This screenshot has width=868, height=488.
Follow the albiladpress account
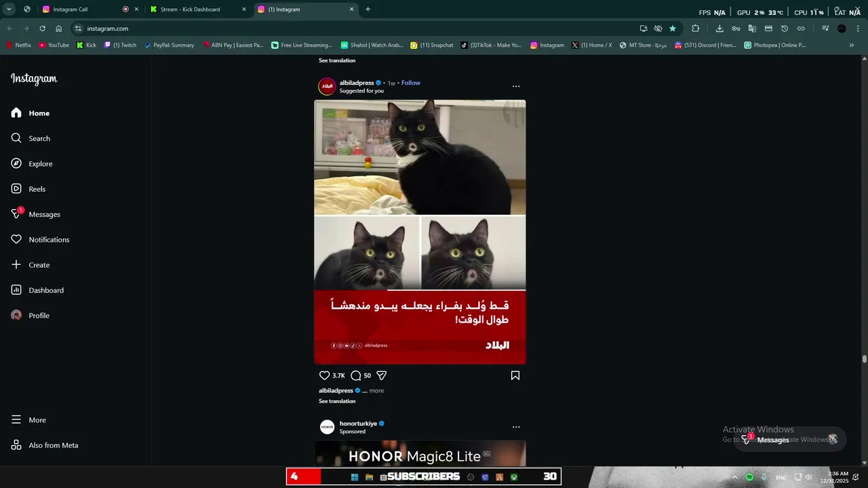[411, 83]
